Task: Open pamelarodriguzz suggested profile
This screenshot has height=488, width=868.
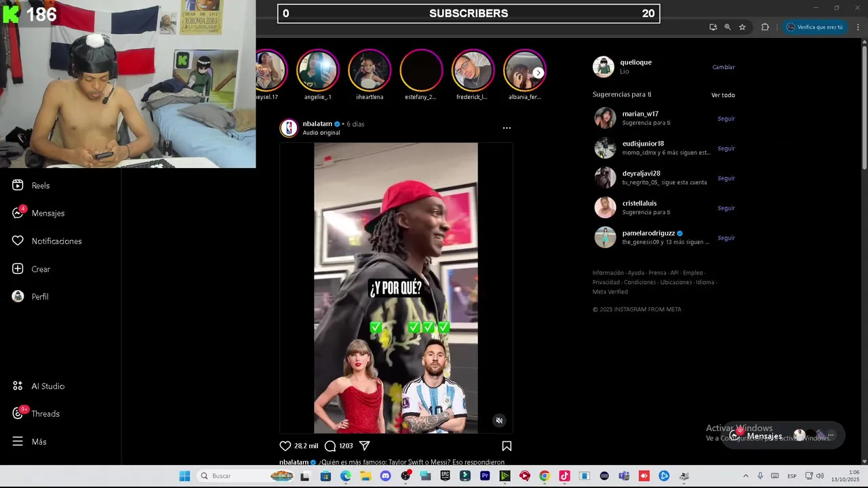Action: pos(648,233)
